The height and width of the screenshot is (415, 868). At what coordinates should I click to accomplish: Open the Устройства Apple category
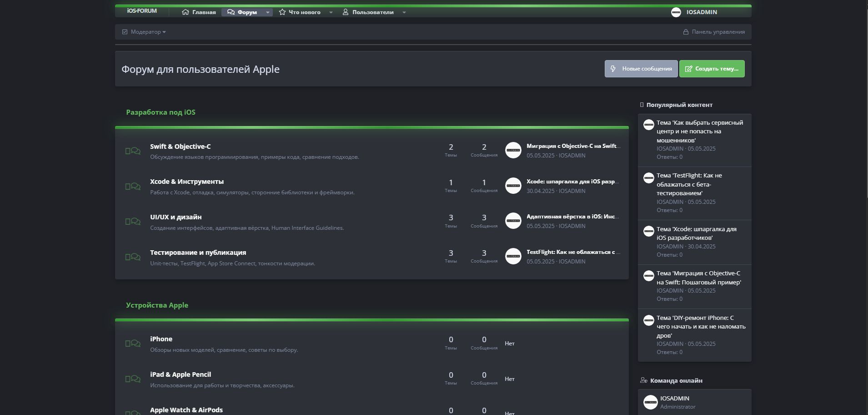157,305
